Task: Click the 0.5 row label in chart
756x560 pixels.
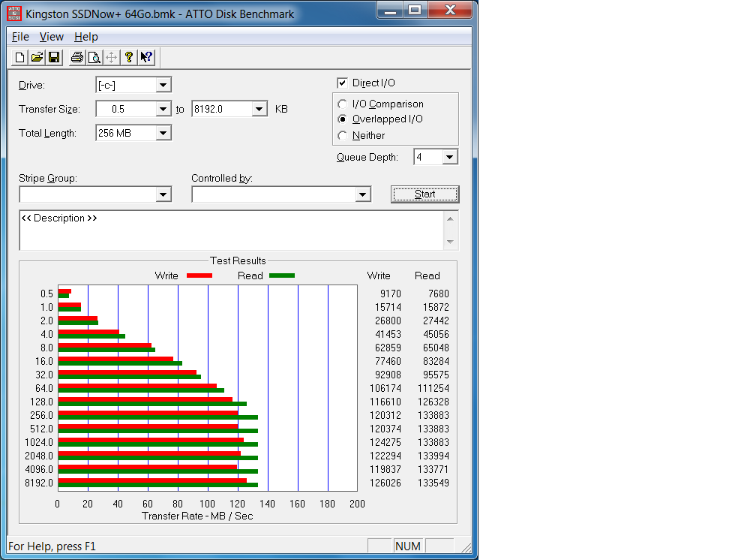Action: (x=46, y=294)
